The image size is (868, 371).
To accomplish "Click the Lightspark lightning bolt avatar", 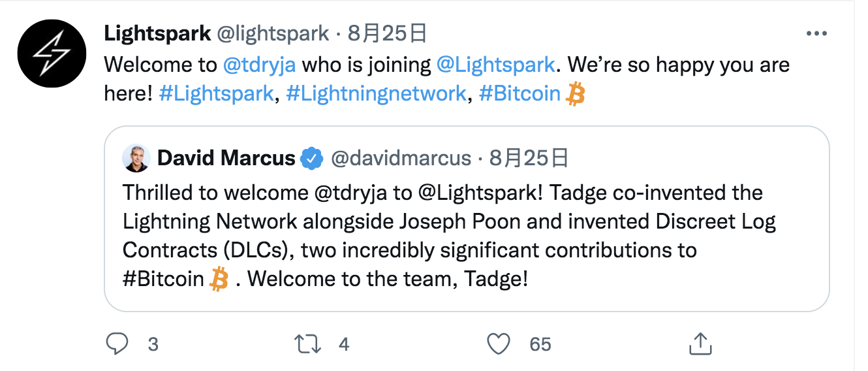I will coord(52,53).
